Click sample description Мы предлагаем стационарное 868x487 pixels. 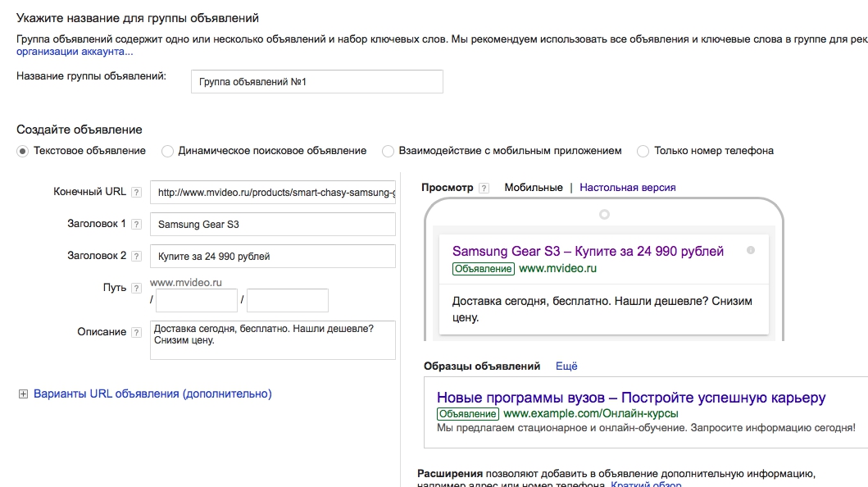[x=646, y=428]
